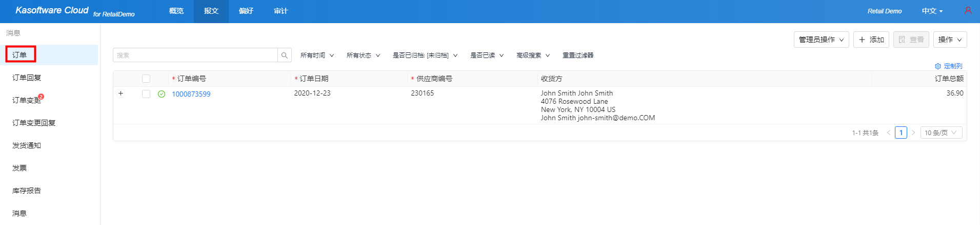Viewport: 980px width, 225px height.
Task: Go to next page arrow
Action: (913, 133)
